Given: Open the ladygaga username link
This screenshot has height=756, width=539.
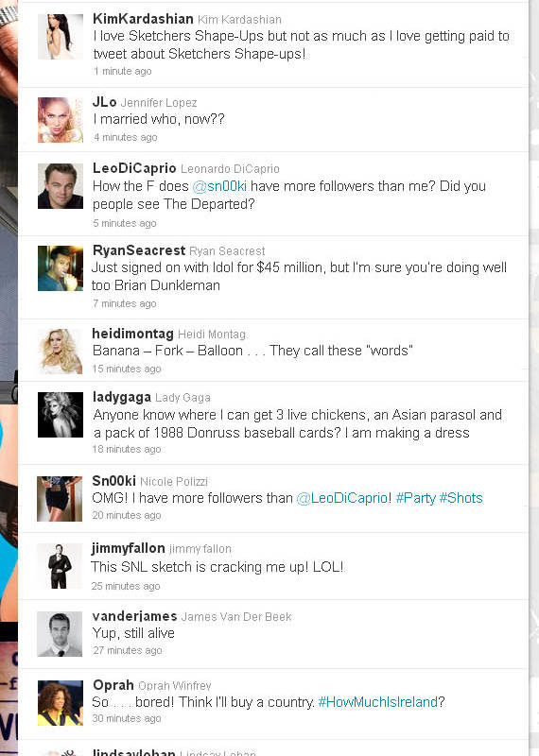Looking at the screenshot, I should point(122,397).
